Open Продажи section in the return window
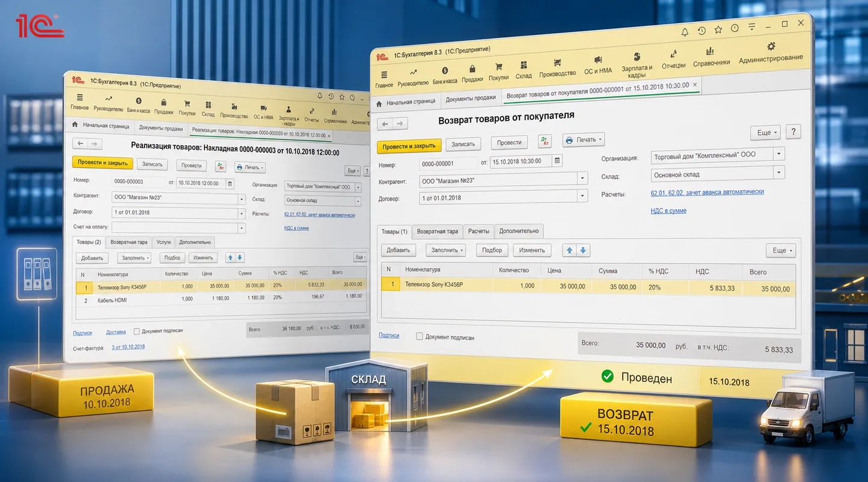The height and width of the screenshot is (482, 868). tap(472, 73)
